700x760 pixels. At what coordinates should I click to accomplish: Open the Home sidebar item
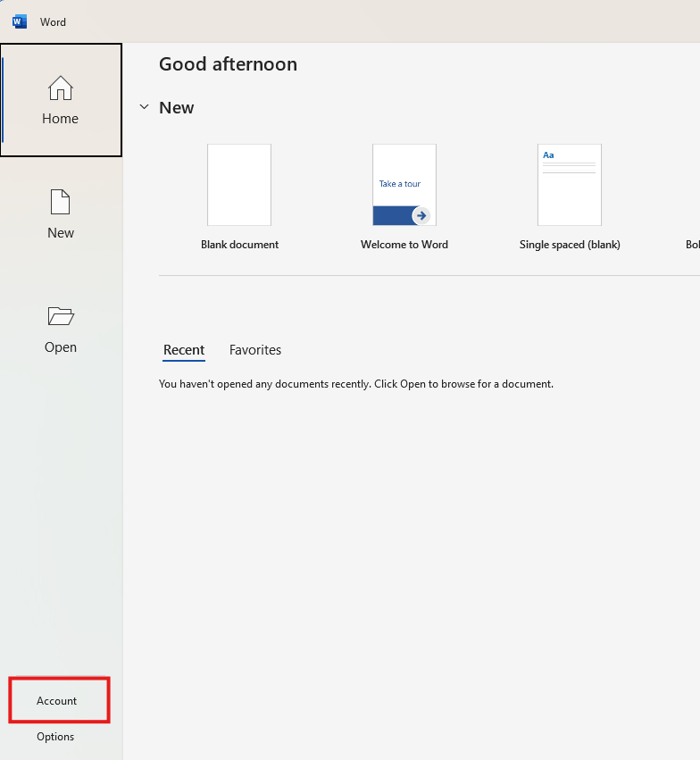[61, 100]
